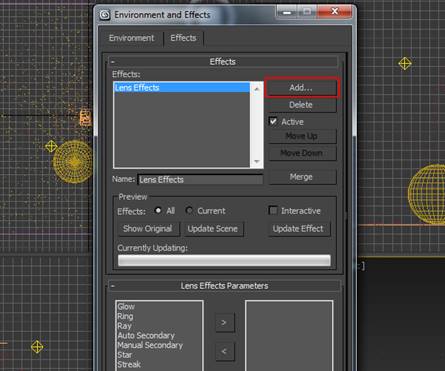Screen dimensions: 445x371
Task: Click the Update Scene button
Action: [213, 229]
